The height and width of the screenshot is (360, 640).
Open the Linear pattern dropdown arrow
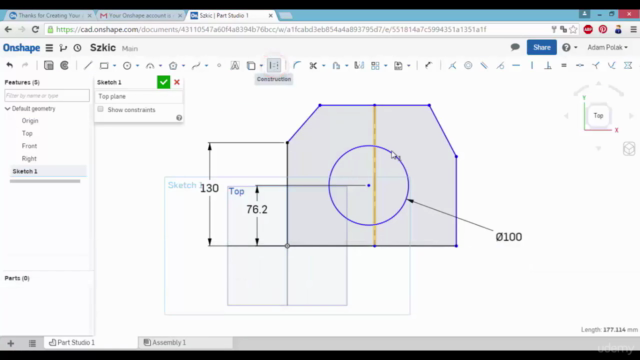pyautogui.click(x=385, y=66)
